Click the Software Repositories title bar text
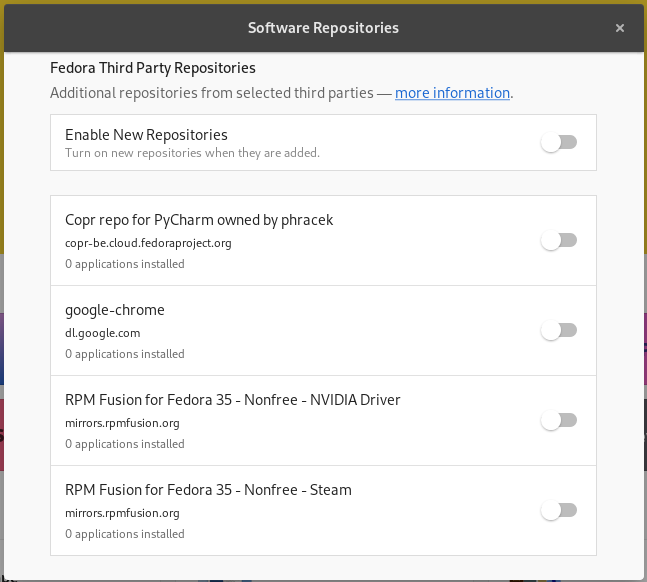 [x=323, y=28]
